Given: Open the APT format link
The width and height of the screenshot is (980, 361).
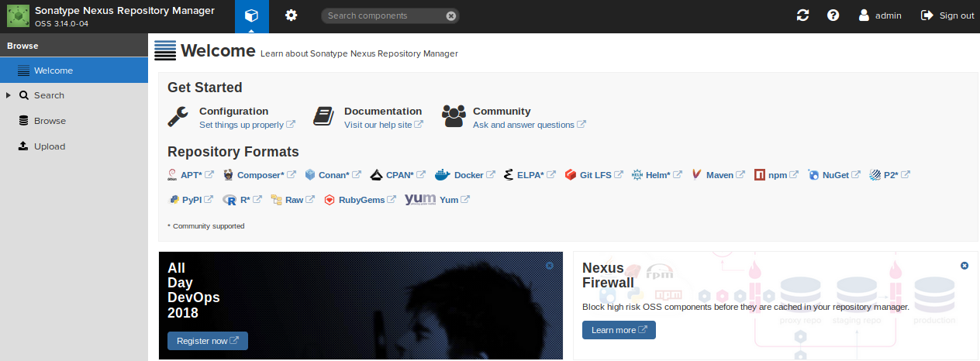Looking at the screenshot, I should click(x=197, y=175).
